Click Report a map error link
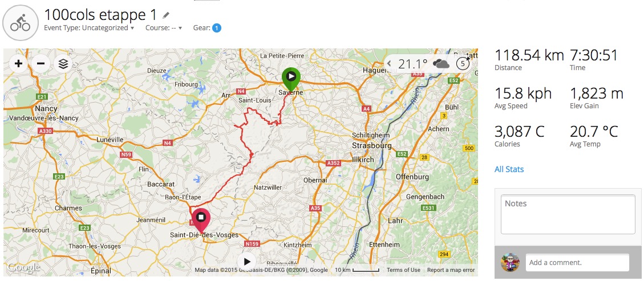Screen dimensions: 644x281 point(451,270)
